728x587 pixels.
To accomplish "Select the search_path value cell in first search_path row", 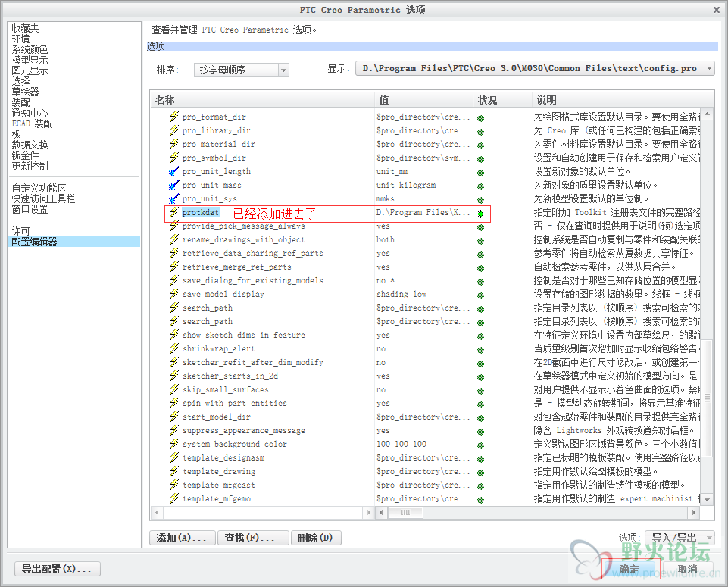I will (423, 308).
